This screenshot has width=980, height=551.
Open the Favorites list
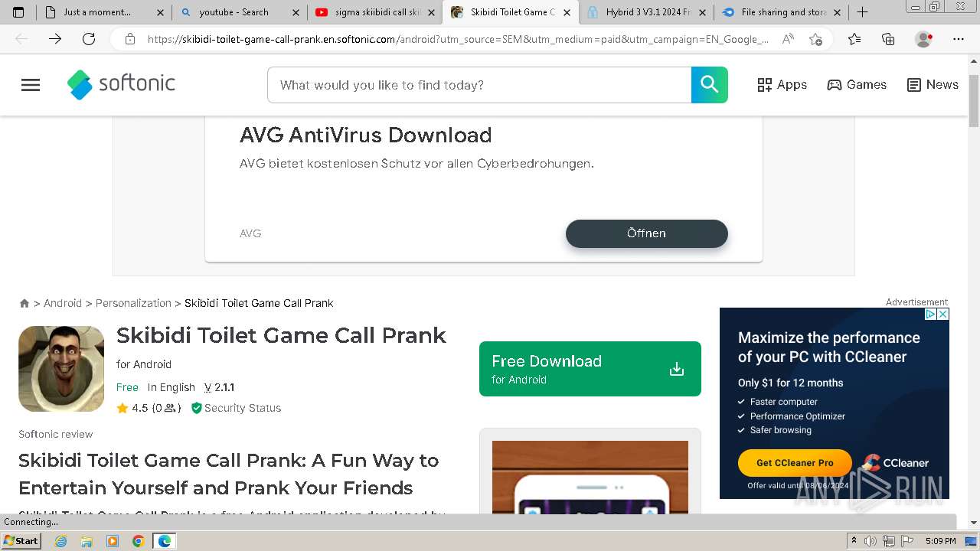(x=854, y=39)
